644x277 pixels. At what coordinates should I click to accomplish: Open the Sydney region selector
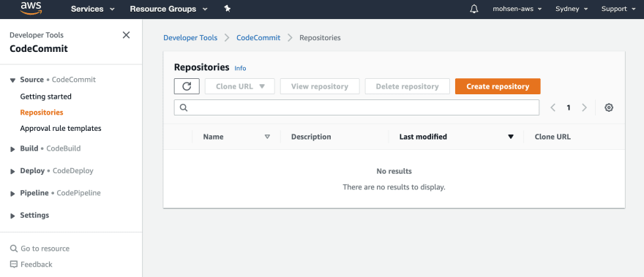[572, 9]
